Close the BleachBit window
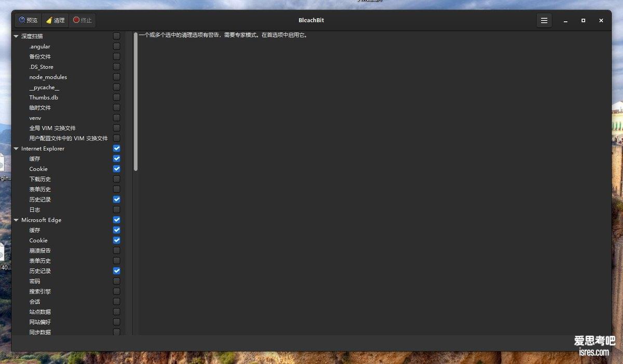Image resolution: width=623 pixels, height=364 pixels. tap(601, 21)
